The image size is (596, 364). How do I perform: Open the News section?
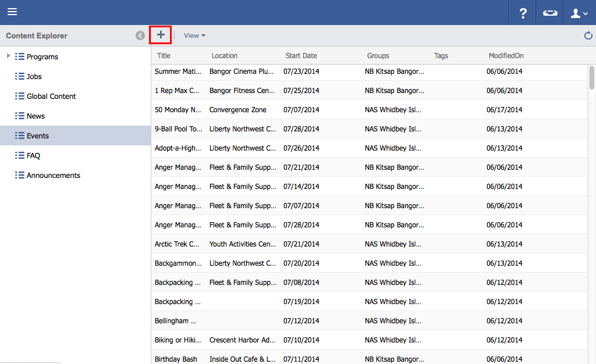point(36,116)
